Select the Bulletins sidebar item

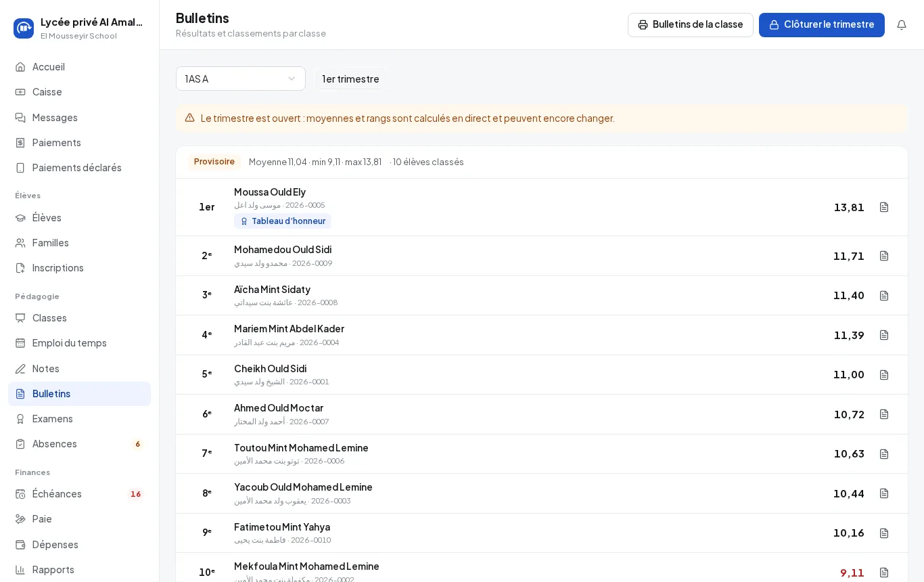[x=79, y=394]
